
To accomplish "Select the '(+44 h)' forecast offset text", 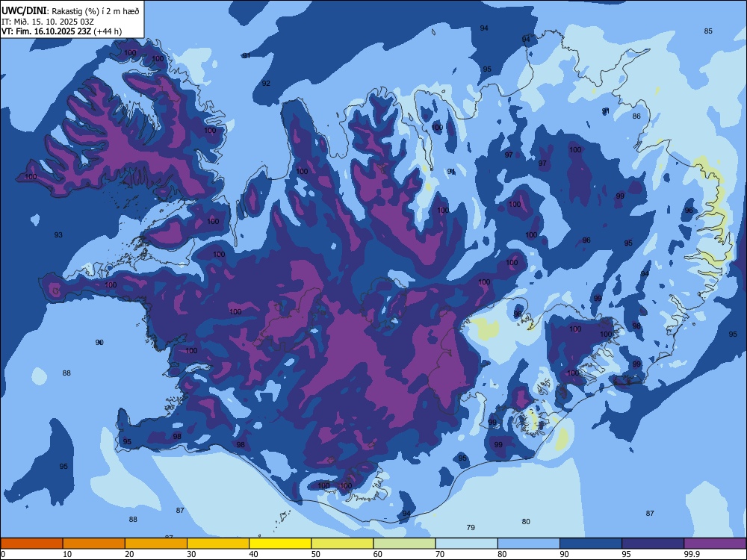I will coord(108,31).
